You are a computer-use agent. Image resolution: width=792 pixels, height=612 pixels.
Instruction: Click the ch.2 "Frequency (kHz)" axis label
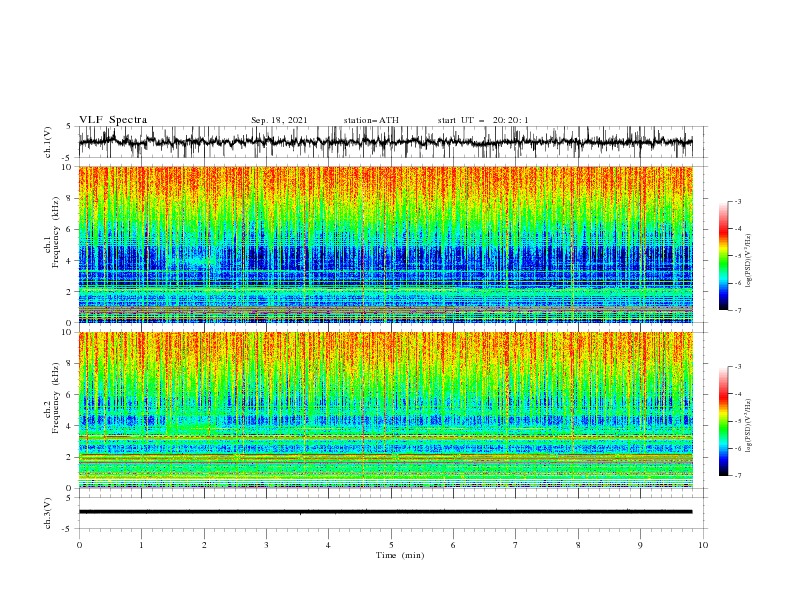[56, 398]
